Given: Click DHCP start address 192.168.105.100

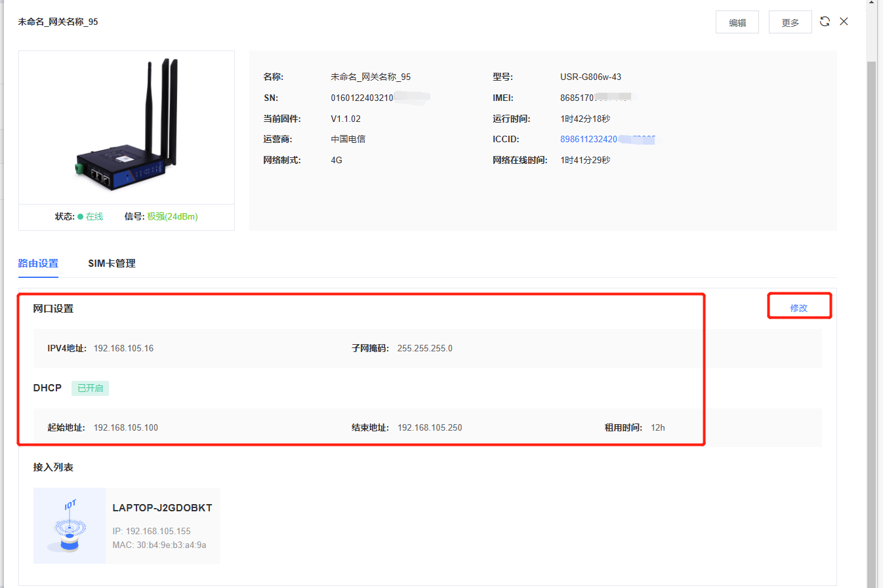Looking at the screenshot, I should 125,428.
